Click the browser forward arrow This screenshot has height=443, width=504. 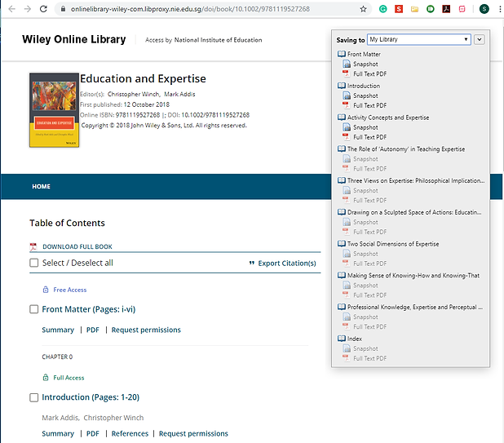pyautogui.click(x=28, y=9)
